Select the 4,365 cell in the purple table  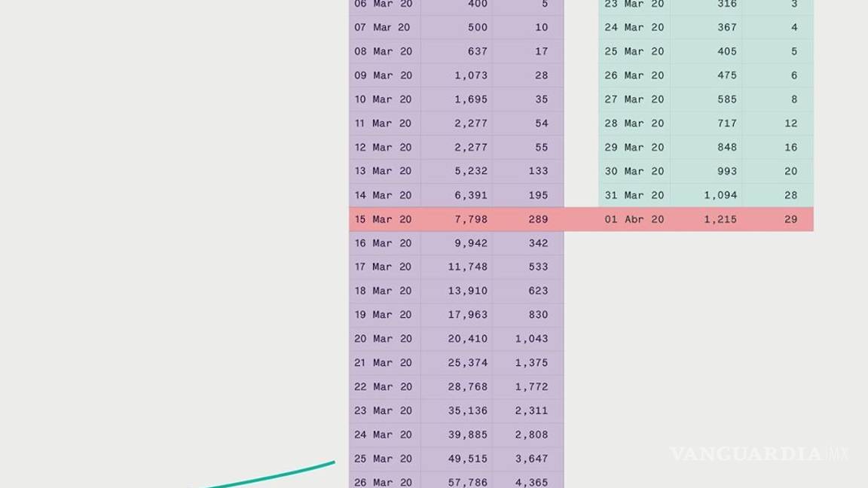point(532,482)
